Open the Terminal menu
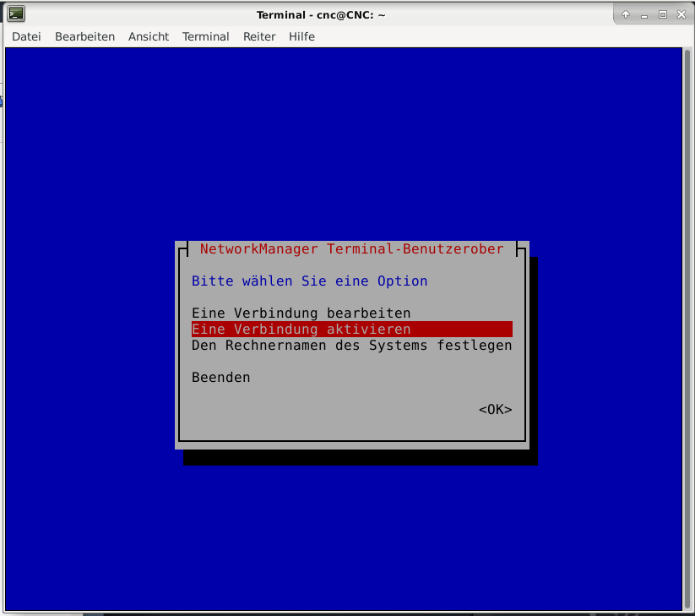Viewport: 695px width, 616px height. (x=206, y=36)
